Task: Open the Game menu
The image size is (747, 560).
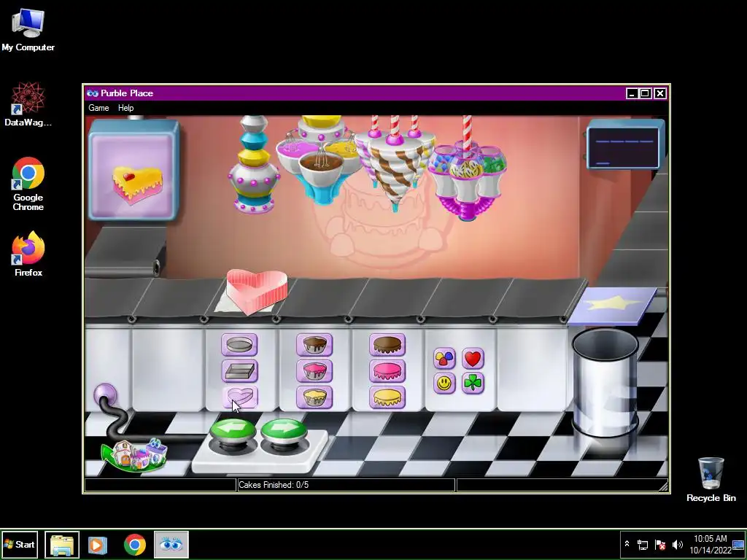Action: tap(98, 108)
